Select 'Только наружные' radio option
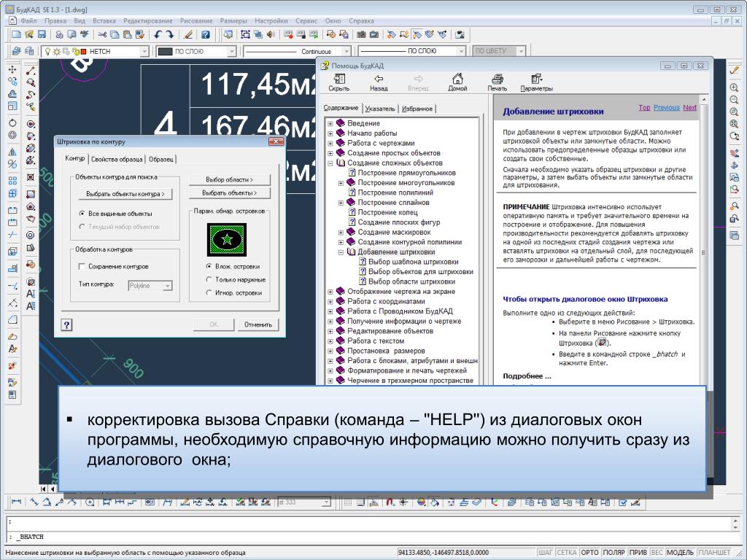The image size is (747, 560). coord(209,279)
